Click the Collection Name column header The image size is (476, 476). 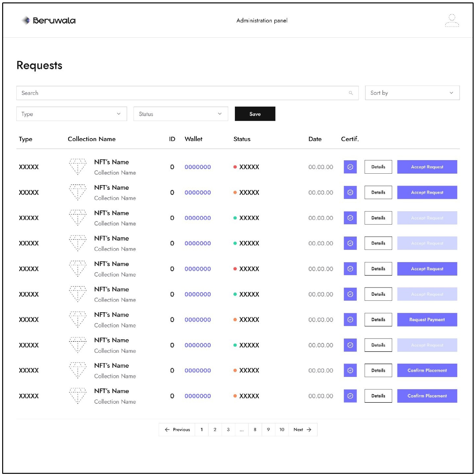(92, 139)
